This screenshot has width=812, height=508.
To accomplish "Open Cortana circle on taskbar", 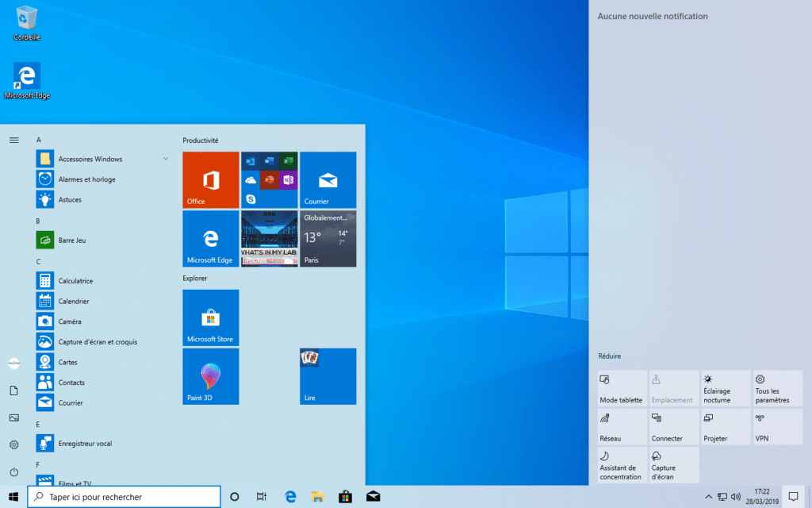I will coord(234,497).
